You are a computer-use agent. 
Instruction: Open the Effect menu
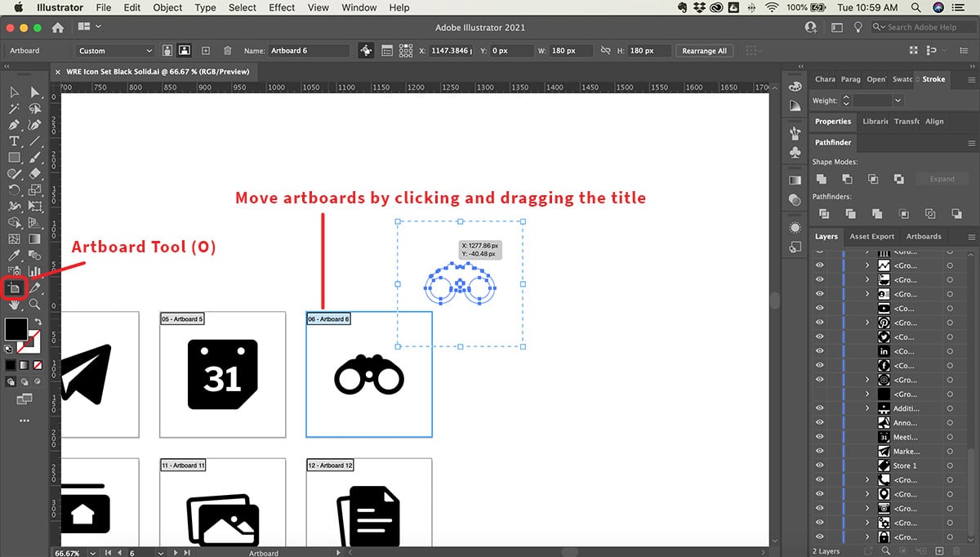282,7
